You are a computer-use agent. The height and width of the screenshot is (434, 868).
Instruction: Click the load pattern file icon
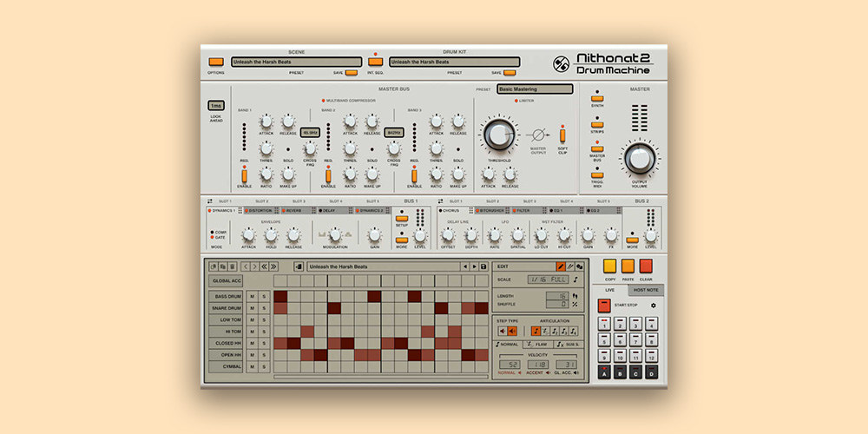[x=299, y=266]
